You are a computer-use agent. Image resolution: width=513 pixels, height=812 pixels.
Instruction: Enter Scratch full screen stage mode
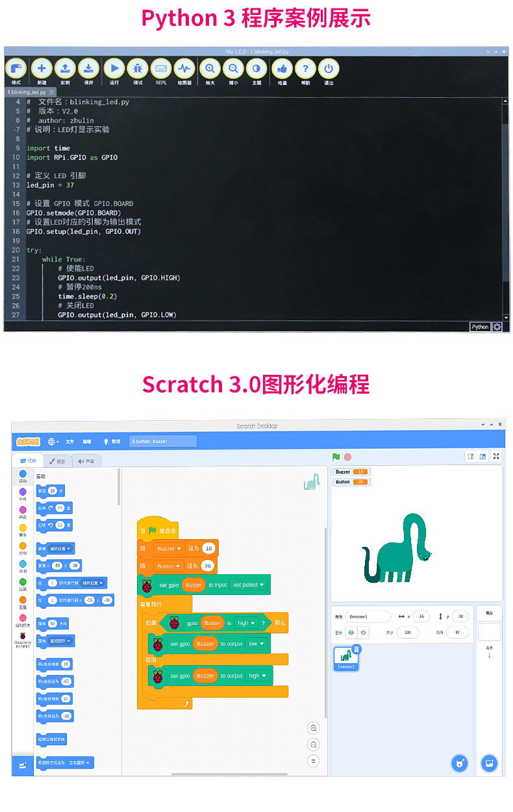coord(497,457)
